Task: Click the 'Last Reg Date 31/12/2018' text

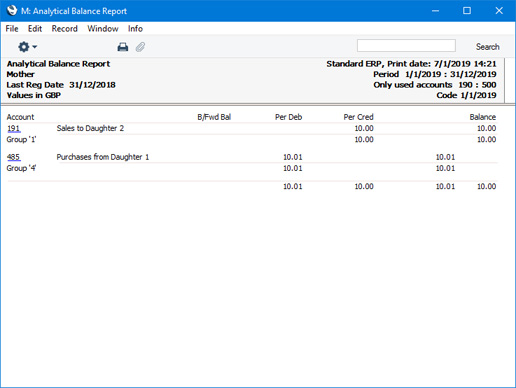Action: click(61, 85)
